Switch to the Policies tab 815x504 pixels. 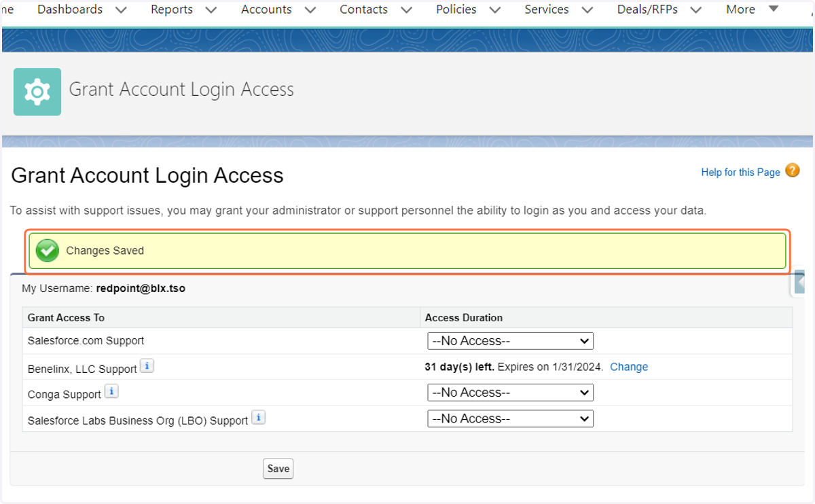[x=456, y=10]
